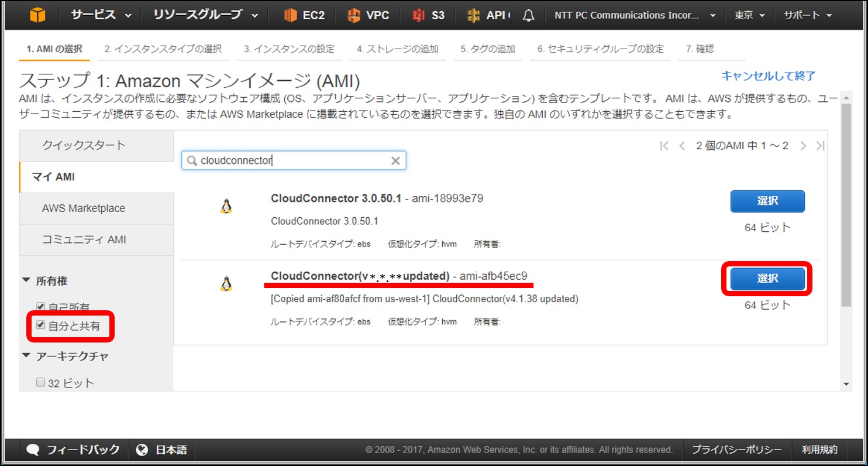Click the 日本語 language button
The image size is (868, 466).
tap(161, 450)
